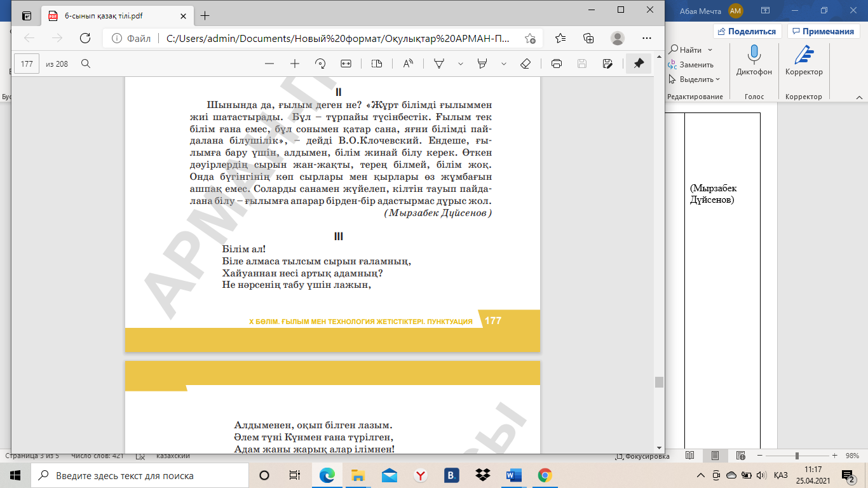This screenshot has height=488, width=868.
Task: Zoom in the PDF
Action: (x=295, y=64)
